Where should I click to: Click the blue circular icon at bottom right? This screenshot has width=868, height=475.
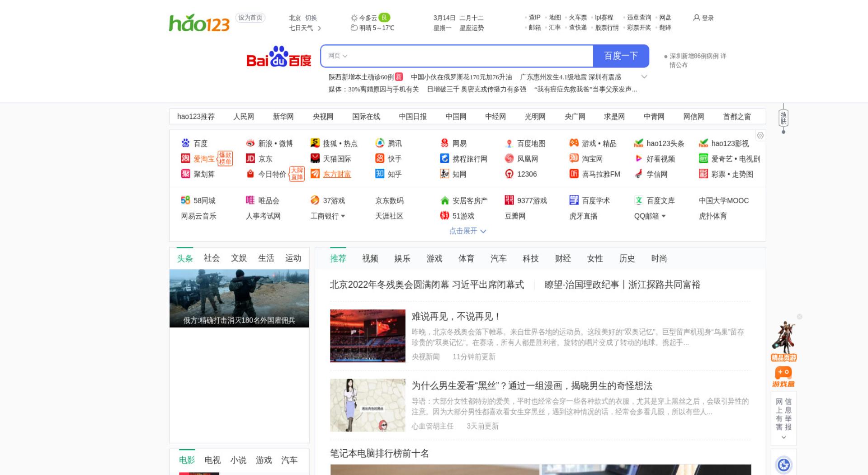click(783, 465)
